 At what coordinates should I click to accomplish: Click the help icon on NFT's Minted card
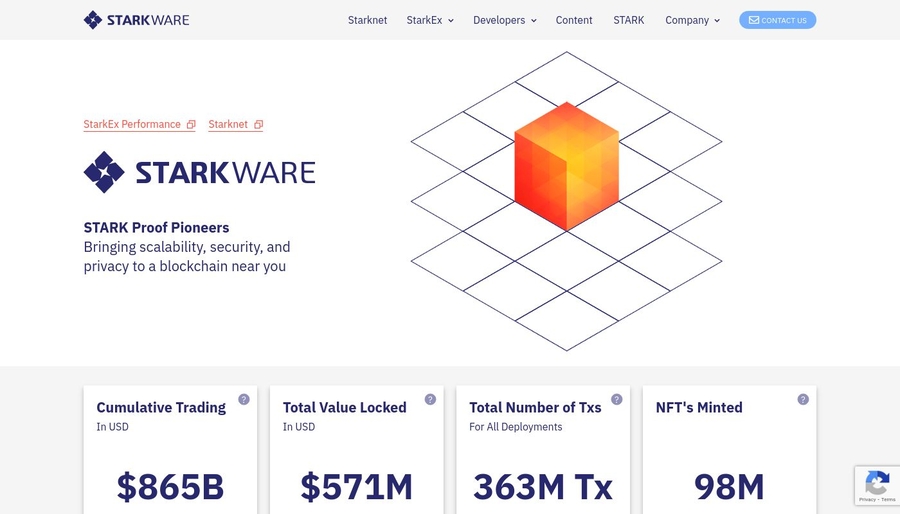(803, 399)
